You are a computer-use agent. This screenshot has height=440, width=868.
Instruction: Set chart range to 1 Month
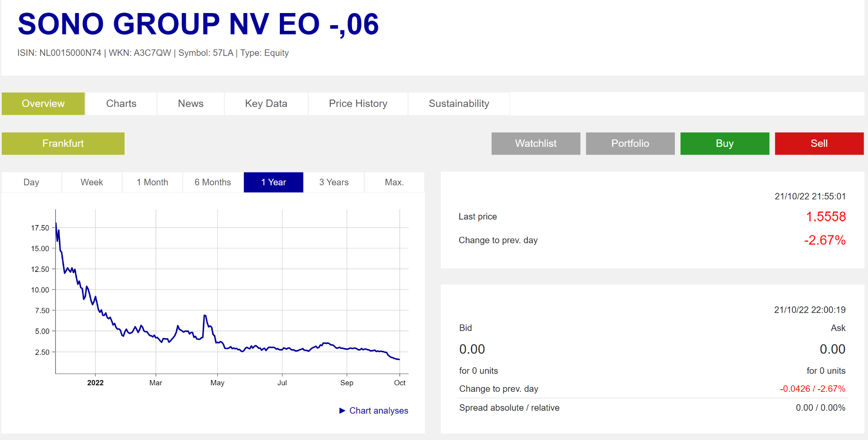coord(152,182)
